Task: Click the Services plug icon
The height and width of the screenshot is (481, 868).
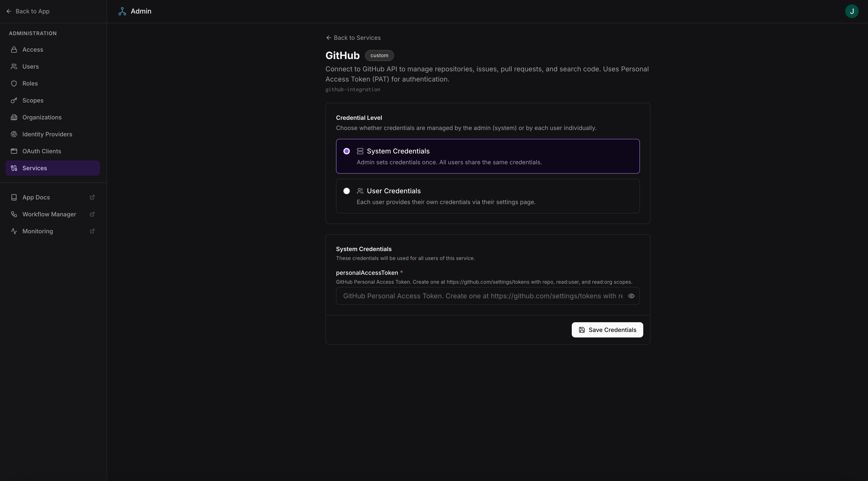Action: click(14, 168)
